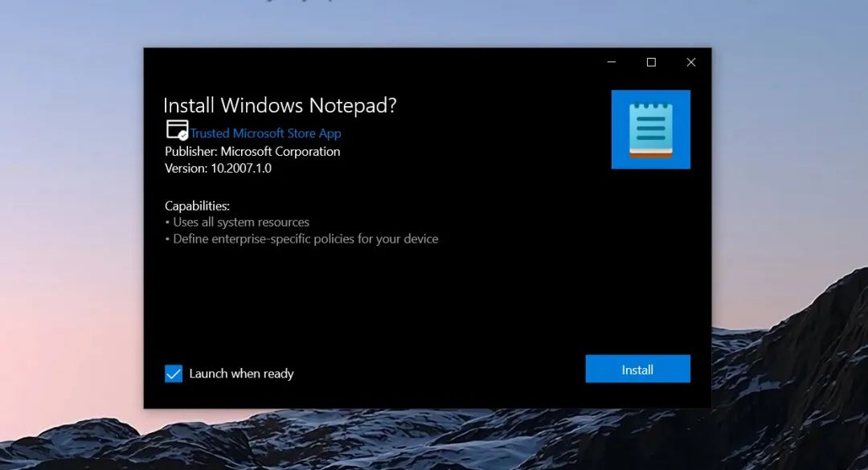Click the Install button

pos(637,369)
